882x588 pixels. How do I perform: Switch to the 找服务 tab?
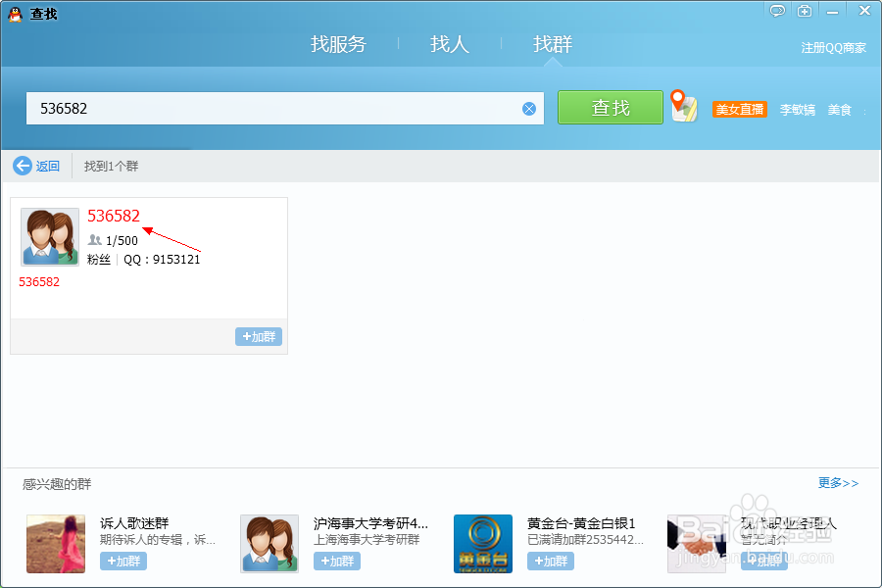point(338,44)
